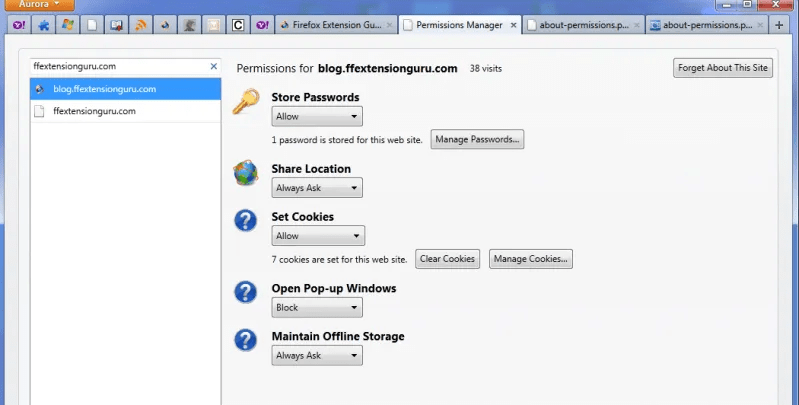The height and width of the screenshot is (405, 799).
Task: Click the Store Passwords heading
Action: click(315, 97)
